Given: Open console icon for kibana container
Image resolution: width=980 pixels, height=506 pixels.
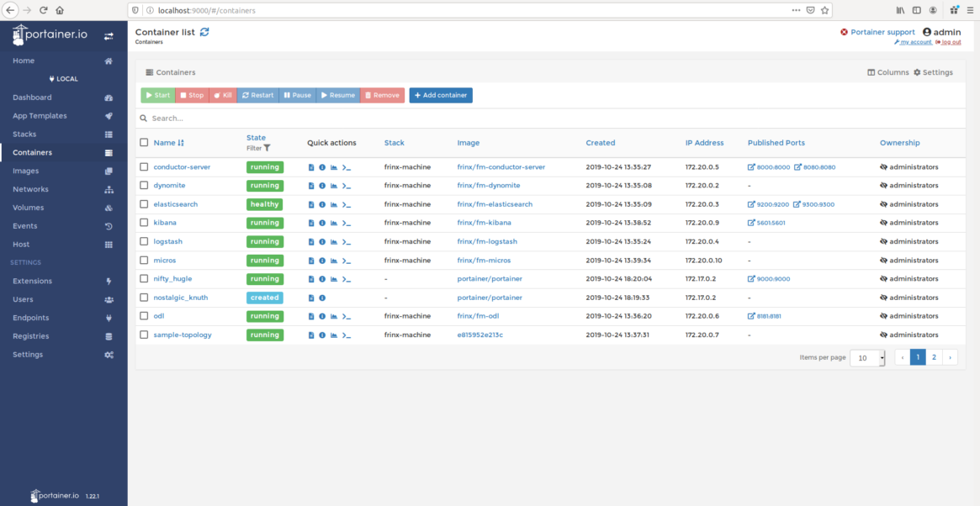Looking at the screenshot, I should [346, 224].
